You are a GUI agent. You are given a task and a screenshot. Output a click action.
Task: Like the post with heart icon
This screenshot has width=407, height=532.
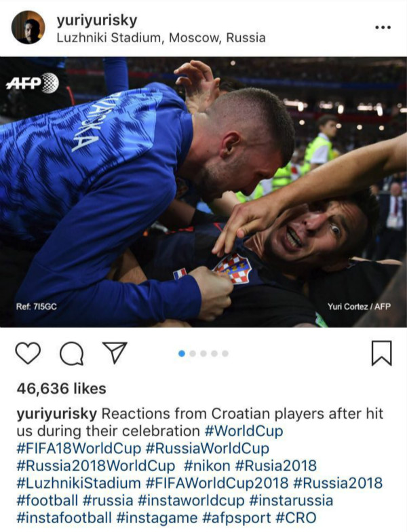28,354
